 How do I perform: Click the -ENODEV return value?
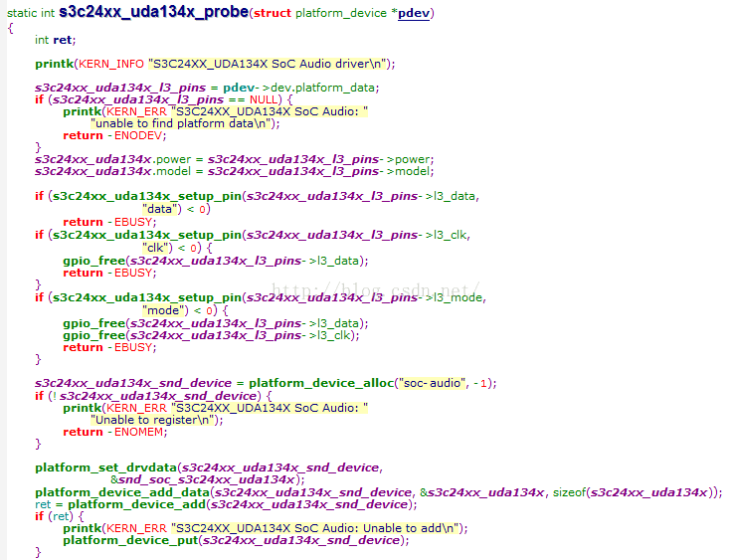pos(135,135)
